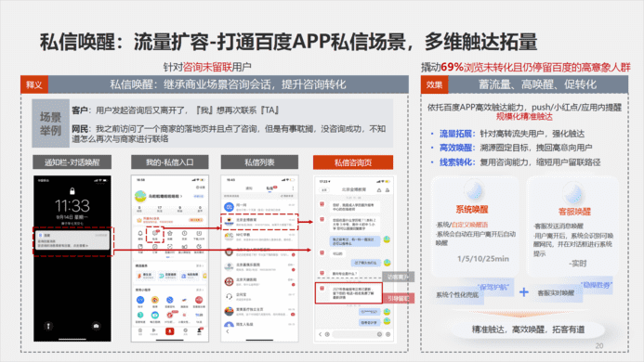
Task: Tap the red microphone button in the bottom nav
Action: [170, 331]
